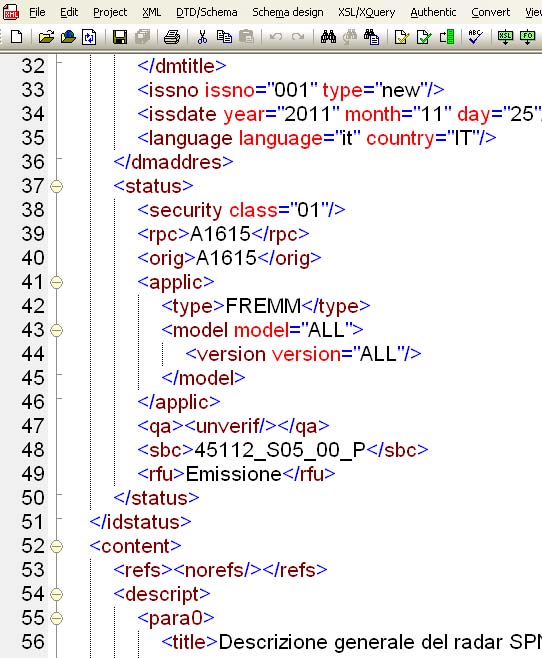Collapse the model element on line 43

point(56,330)
